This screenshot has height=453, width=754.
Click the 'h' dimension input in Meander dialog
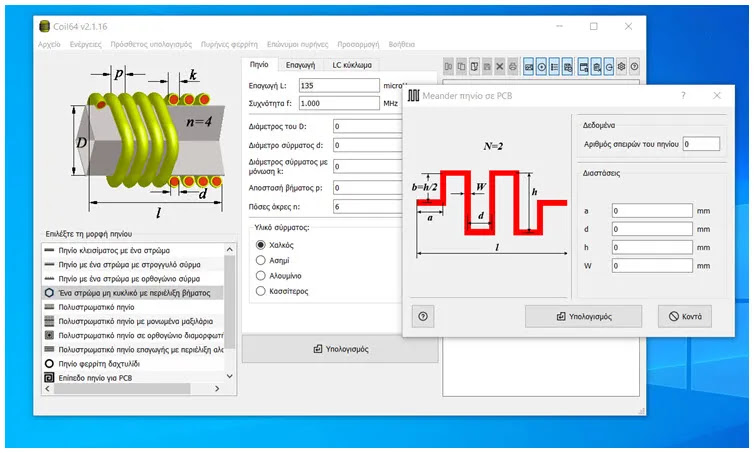click(652, 247)
